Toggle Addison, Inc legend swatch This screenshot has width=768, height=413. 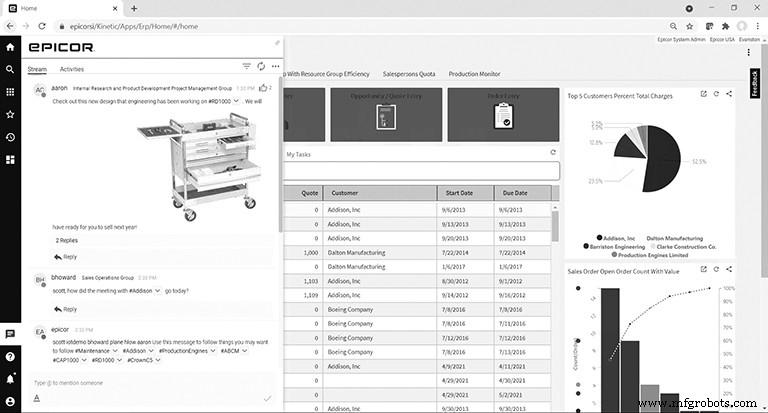[x=599, y=238]
